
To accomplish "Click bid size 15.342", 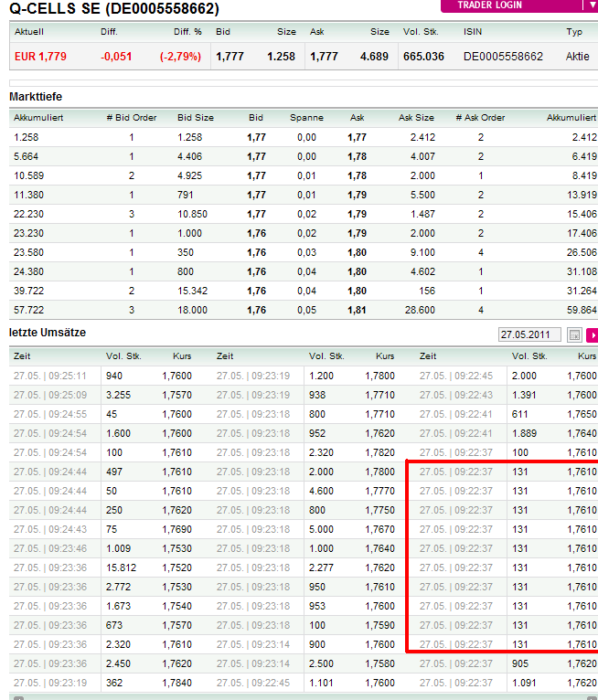I will coord(193,292).
